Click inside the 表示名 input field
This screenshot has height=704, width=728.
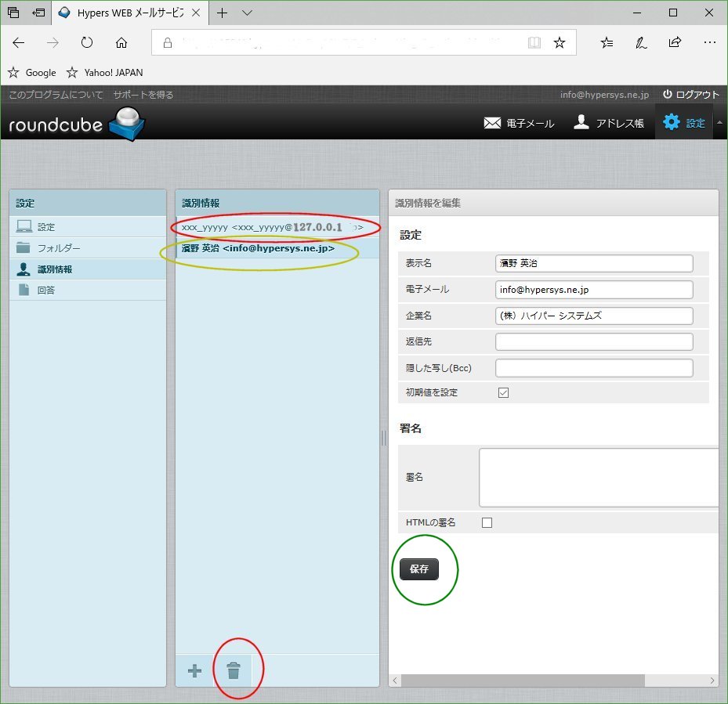point(593,264)
